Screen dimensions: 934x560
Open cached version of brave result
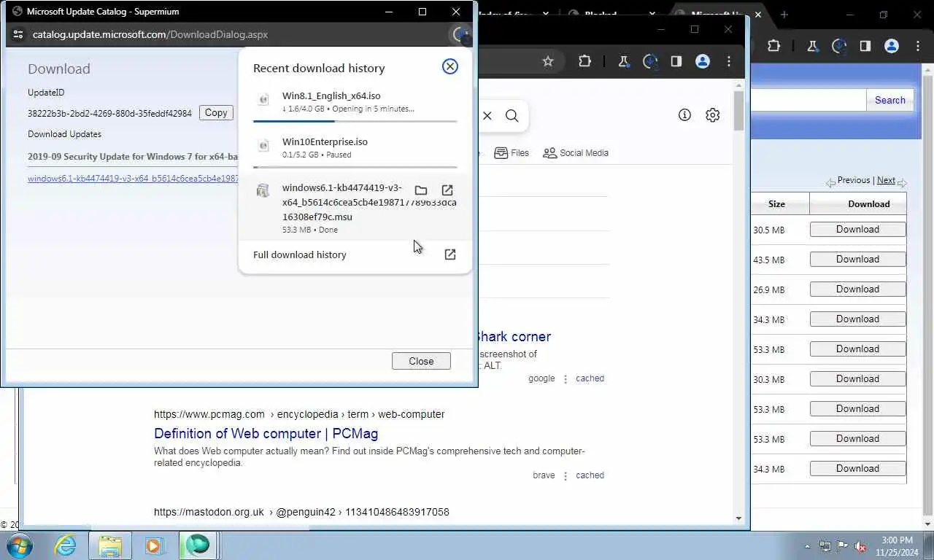[x=590, y=475]
